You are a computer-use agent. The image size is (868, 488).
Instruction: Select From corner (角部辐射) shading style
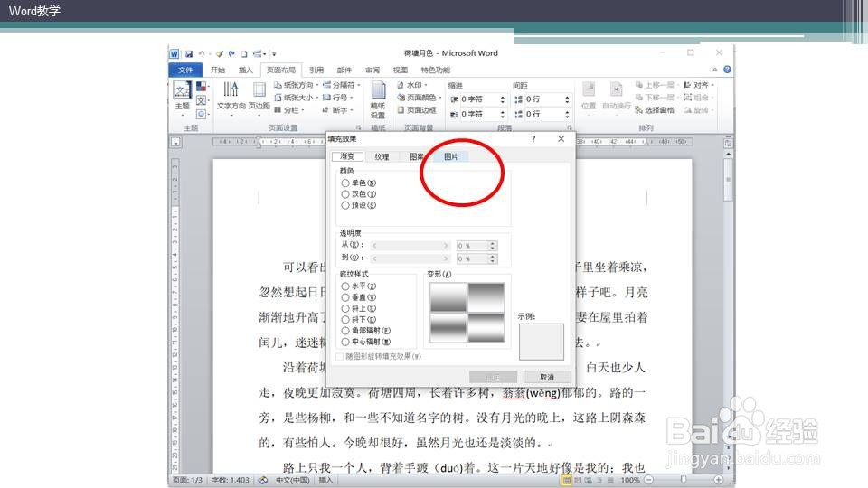(x=344, y=331)
